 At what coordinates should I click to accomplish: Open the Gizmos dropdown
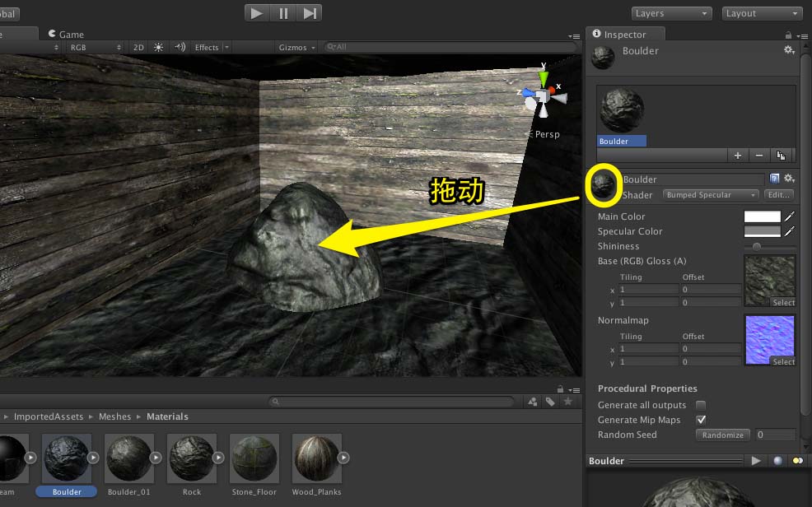(x=296, y=47)
